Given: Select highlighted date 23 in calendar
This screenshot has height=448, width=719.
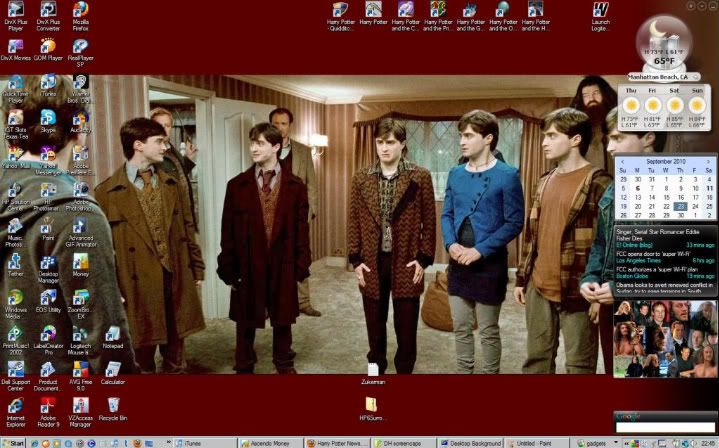Looking at the screenshot, I should [x=680, y=206].
